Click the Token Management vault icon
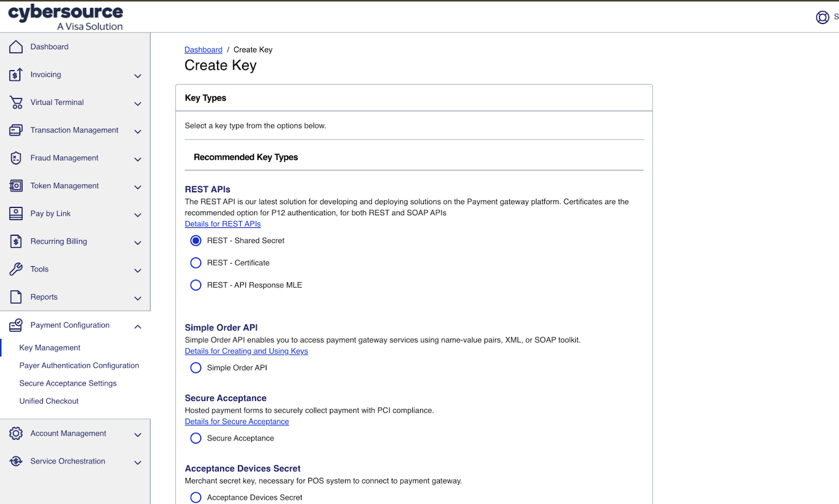The width and height of the screenshot is (839, 504). pyautogui.click(x=16, y=186)
